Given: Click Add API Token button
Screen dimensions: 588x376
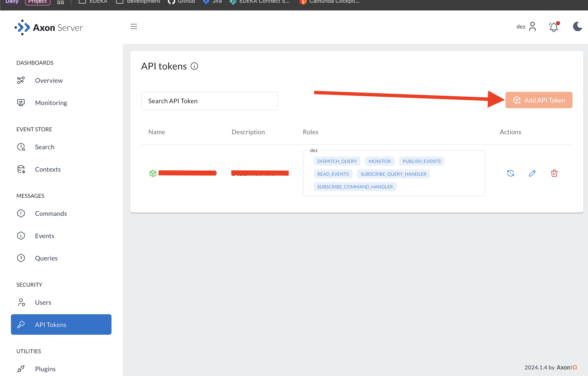Looking at the screenshot, I should click(x=539, y=100).
